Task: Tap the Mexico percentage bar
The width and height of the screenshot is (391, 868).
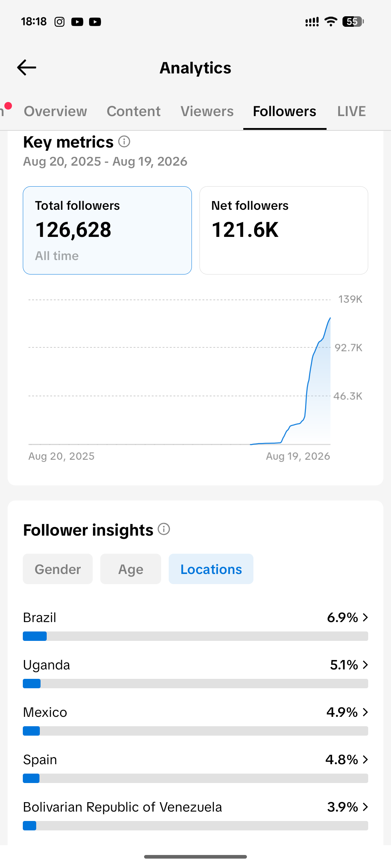Action: pos(195,731)
